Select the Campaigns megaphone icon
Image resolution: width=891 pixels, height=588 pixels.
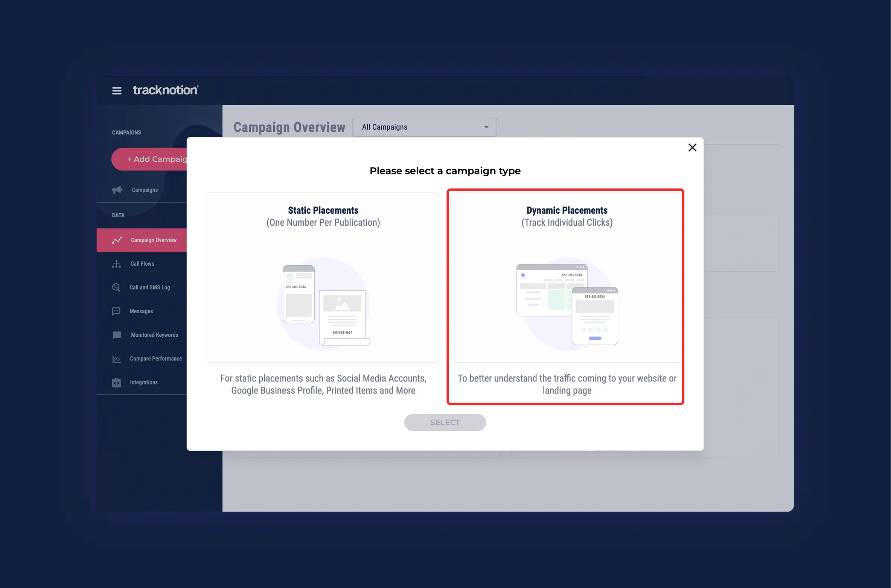pyautogui.click(x=117, y=190)
